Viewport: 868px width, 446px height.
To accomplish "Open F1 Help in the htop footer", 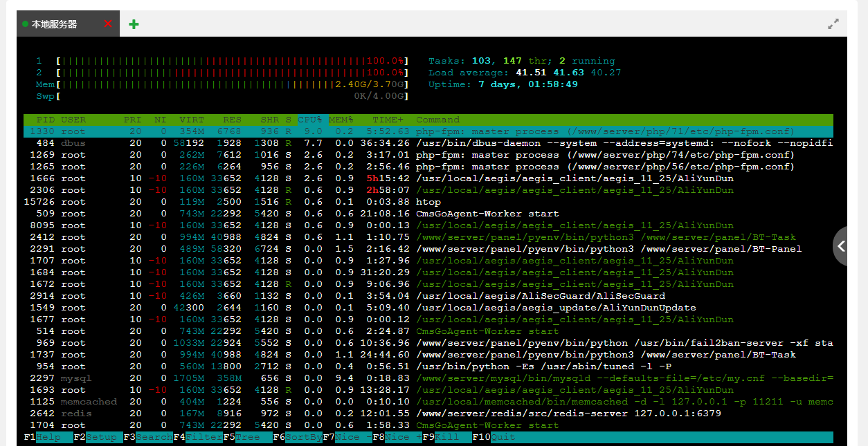I will pyautogui.click(x=48, y=437).
